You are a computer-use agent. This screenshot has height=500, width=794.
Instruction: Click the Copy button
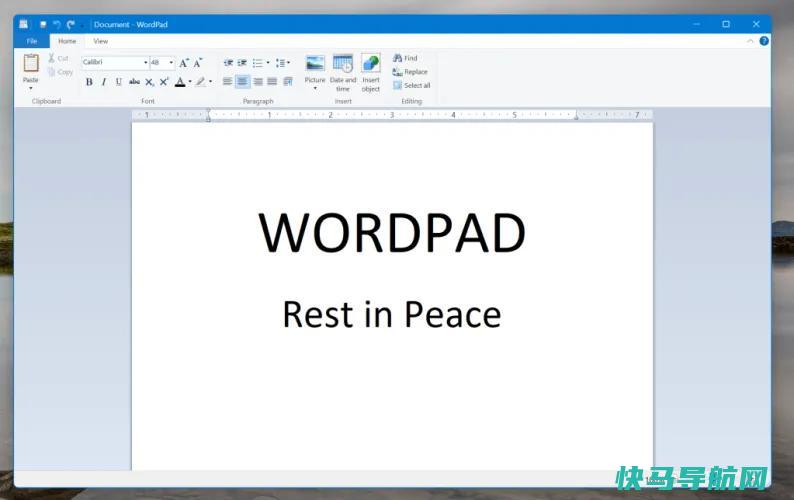60,72
